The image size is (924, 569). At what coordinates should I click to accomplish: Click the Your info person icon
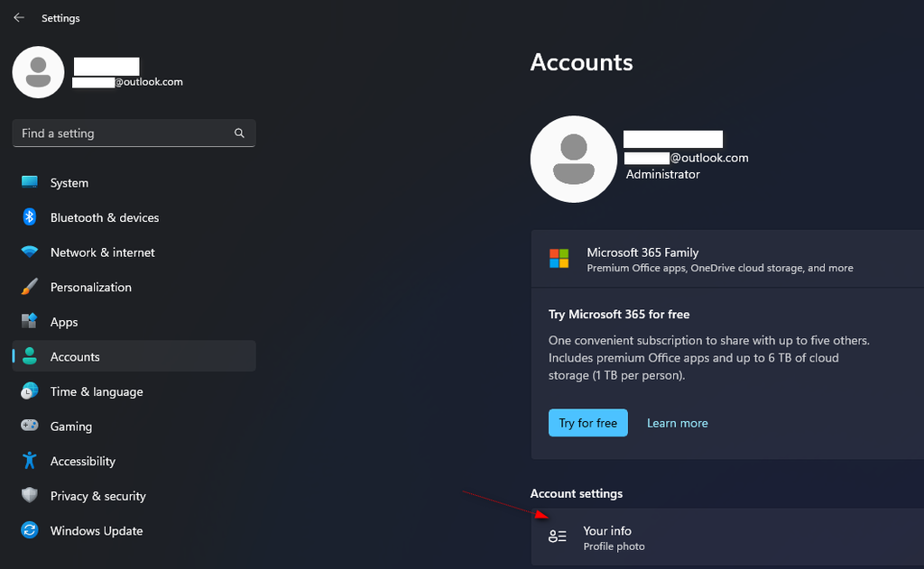pos(558,536)
